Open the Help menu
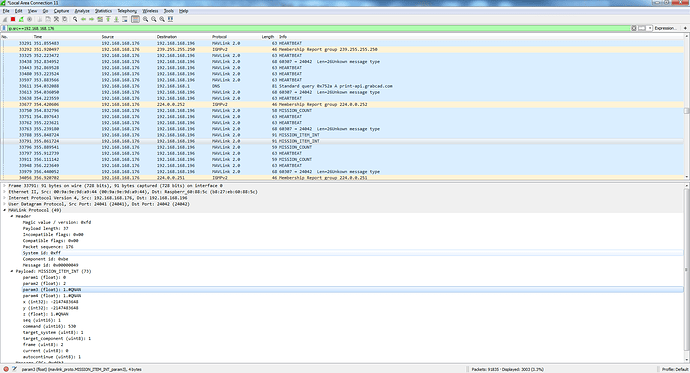The height and width of the screenshot is (373, 690). (184, 11)
